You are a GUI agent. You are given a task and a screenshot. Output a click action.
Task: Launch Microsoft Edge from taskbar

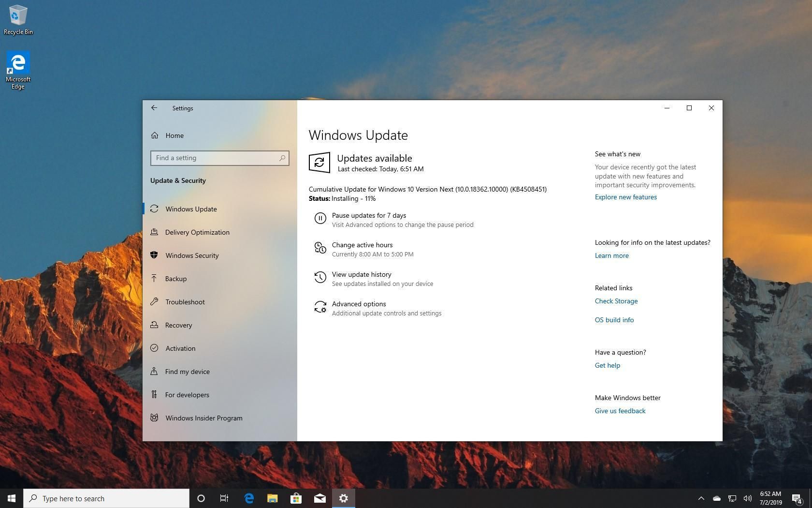(x=249, y=498)
